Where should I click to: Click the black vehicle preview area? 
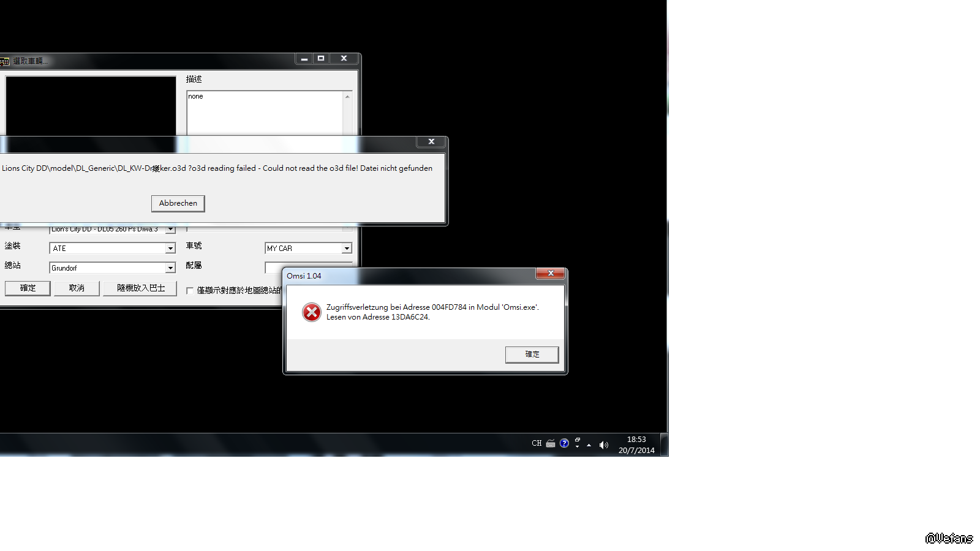[91, 106]
